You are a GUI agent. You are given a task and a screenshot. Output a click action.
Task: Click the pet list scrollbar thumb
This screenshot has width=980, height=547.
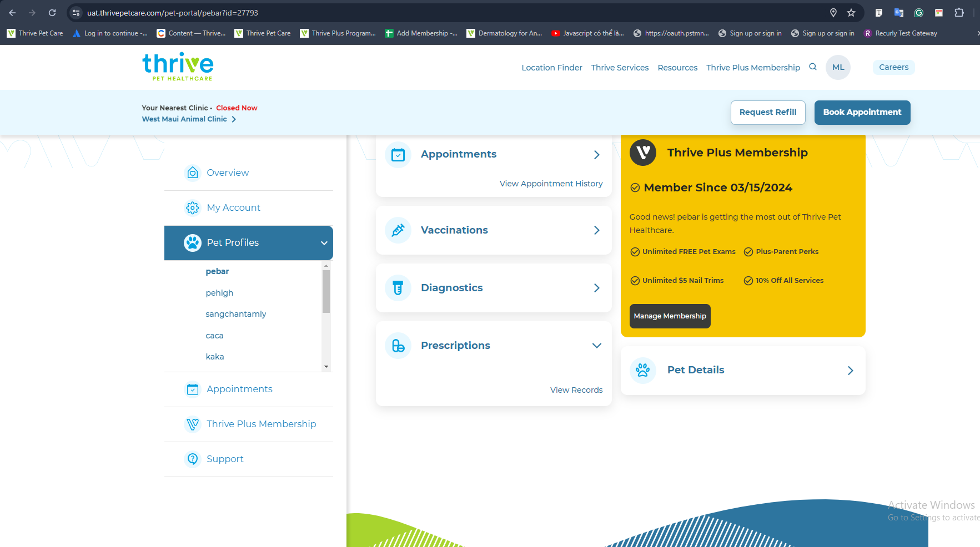[x=326, y=292]
